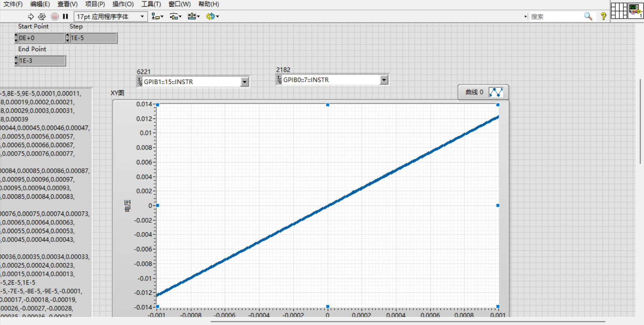The image size is (644, 325).
Task: Click the Step value field
Action: click(93, 38)
